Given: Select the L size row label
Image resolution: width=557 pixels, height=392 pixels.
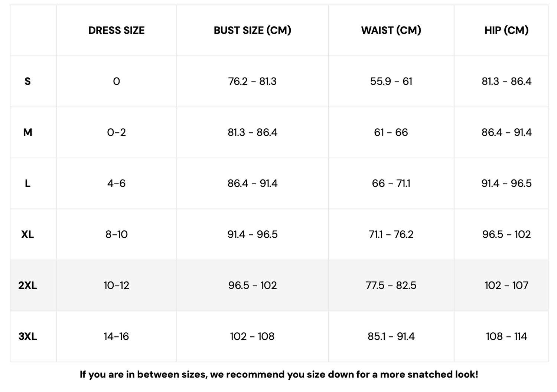Looking at the screenshot, I should 27,183.
